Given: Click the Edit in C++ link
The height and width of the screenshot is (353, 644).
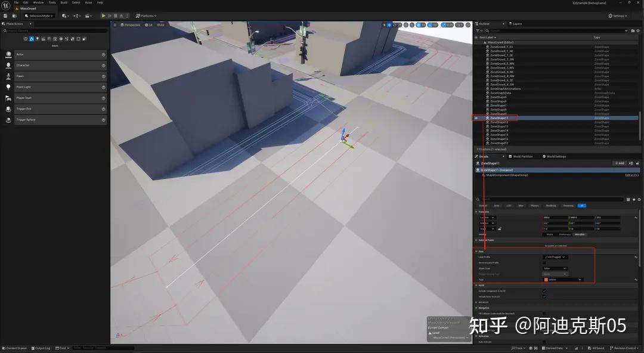Looking at the screenshot, I should (x=631, y=175).
